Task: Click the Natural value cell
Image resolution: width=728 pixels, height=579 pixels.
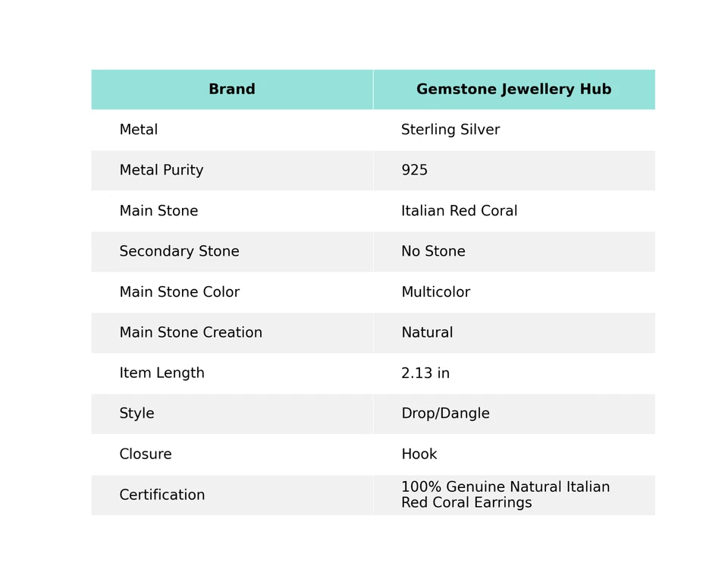Action: (427, 333)
